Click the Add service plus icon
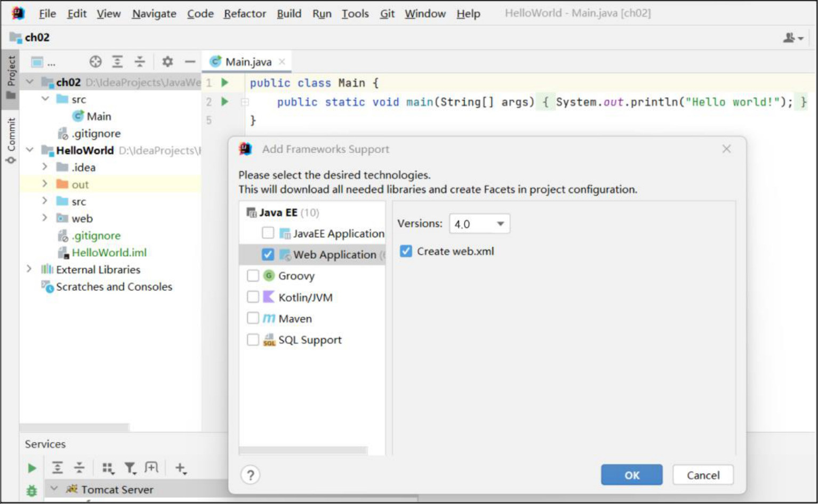 pos(180,468)
